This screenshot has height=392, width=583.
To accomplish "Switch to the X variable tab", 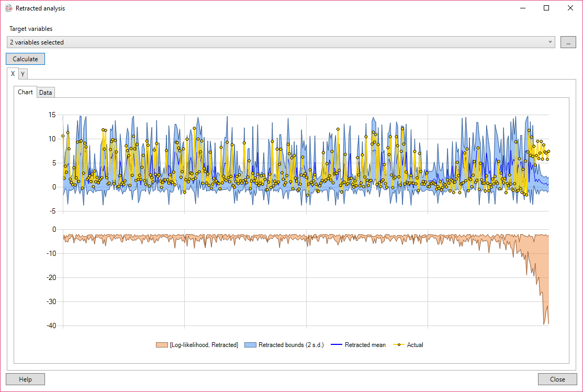I will click(13, 74).
